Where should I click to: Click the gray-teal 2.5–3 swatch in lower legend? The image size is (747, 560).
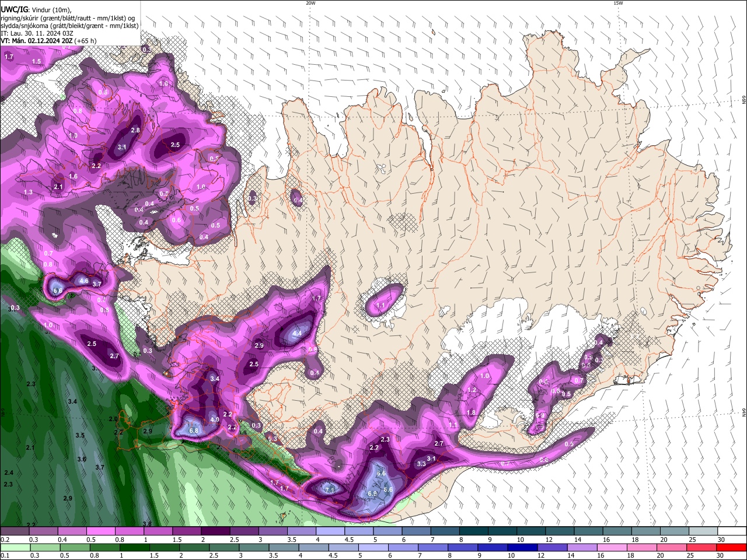click(224, 547)
